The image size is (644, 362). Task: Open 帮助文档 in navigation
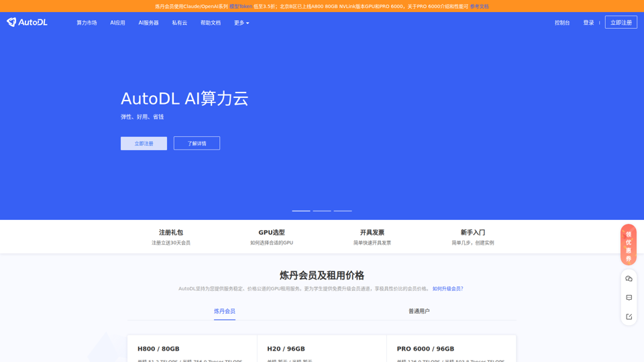(211, 23)
